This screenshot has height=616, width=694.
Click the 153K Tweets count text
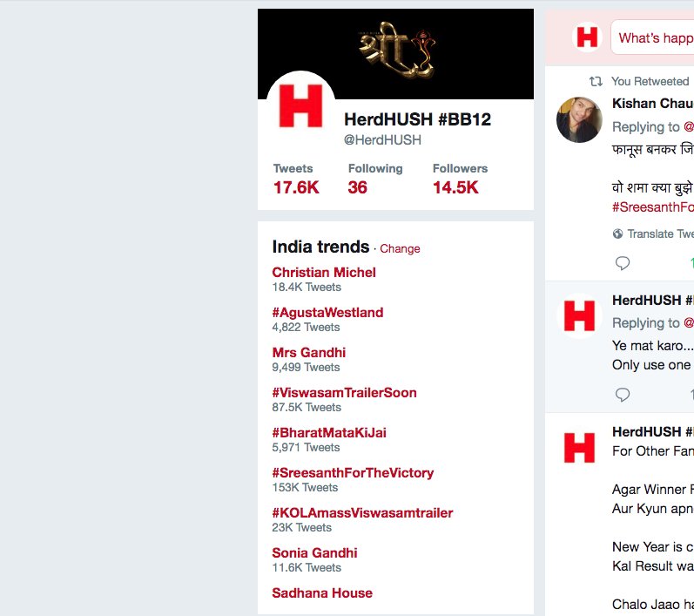tap(305, 488)
